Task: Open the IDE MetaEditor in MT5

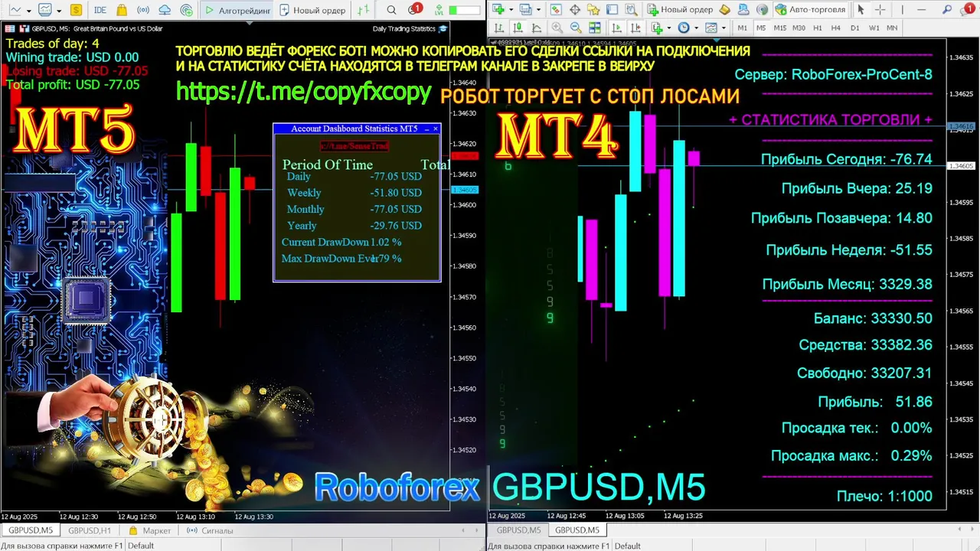Action: [x=100, y=10]
